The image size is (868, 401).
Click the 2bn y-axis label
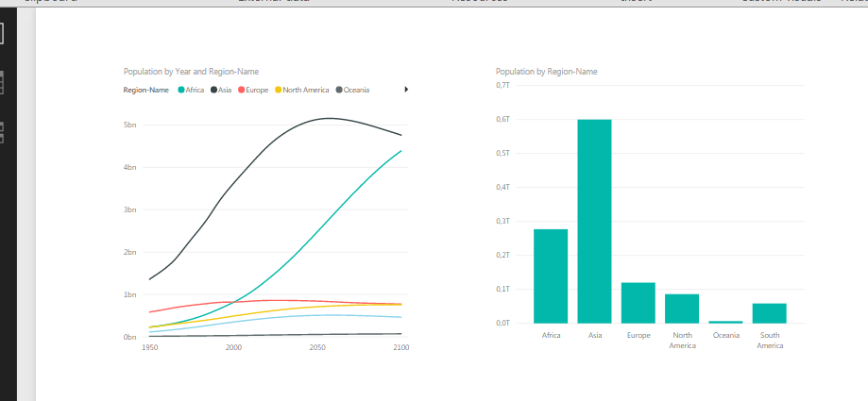[x=129, y=252]
